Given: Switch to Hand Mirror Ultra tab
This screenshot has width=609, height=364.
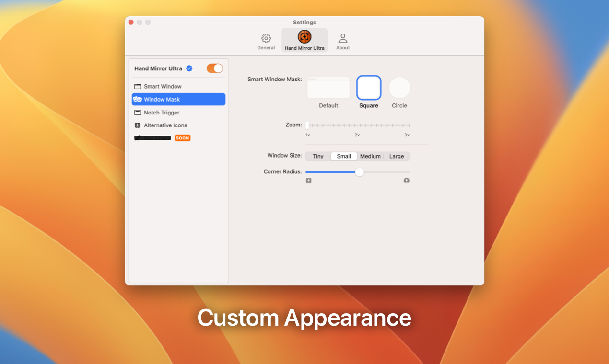Looking at the screenshot, I should coord(304,41).
